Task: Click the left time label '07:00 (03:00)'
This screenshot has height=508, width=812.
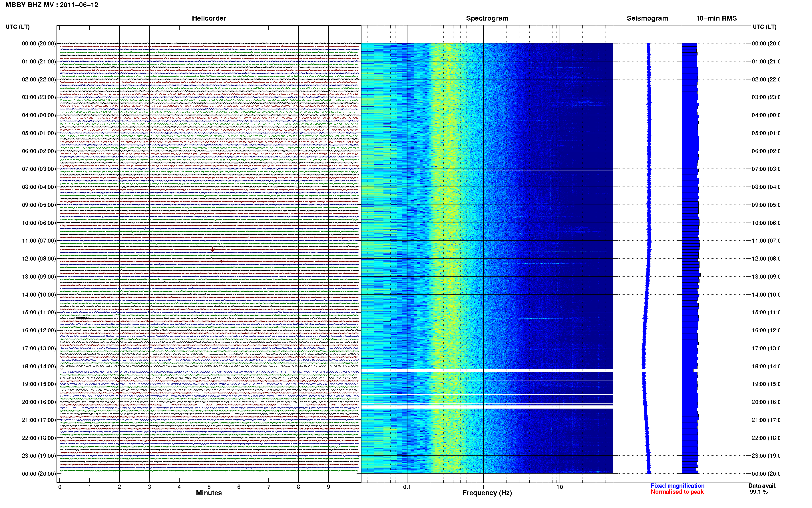Action: click(39, 169)
